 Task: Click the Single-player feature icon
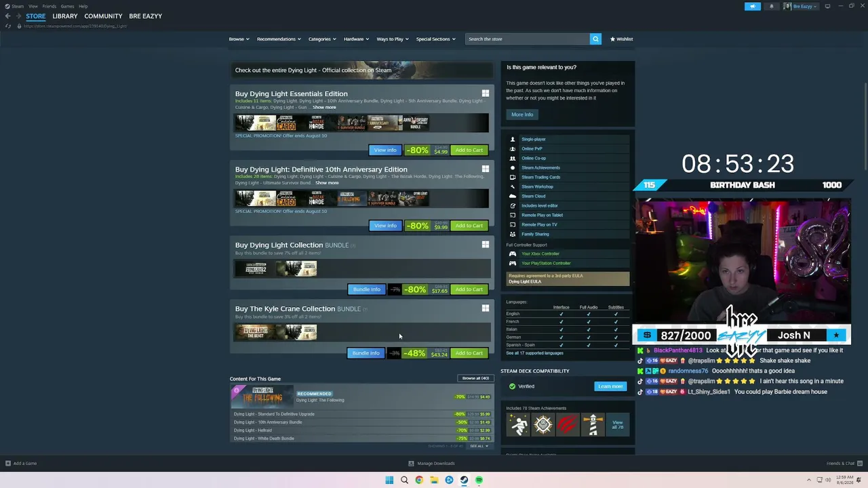(513, 139)
